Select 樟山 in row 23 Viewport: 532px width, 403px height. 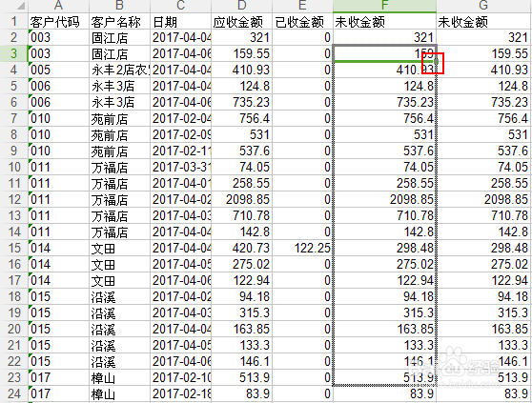click(x=119, y=377)
